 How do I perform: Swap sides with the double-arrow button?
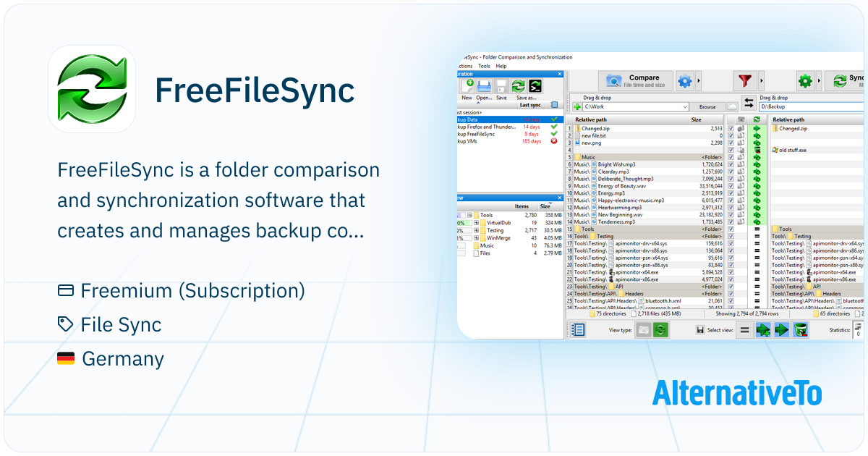click(749, 104)
